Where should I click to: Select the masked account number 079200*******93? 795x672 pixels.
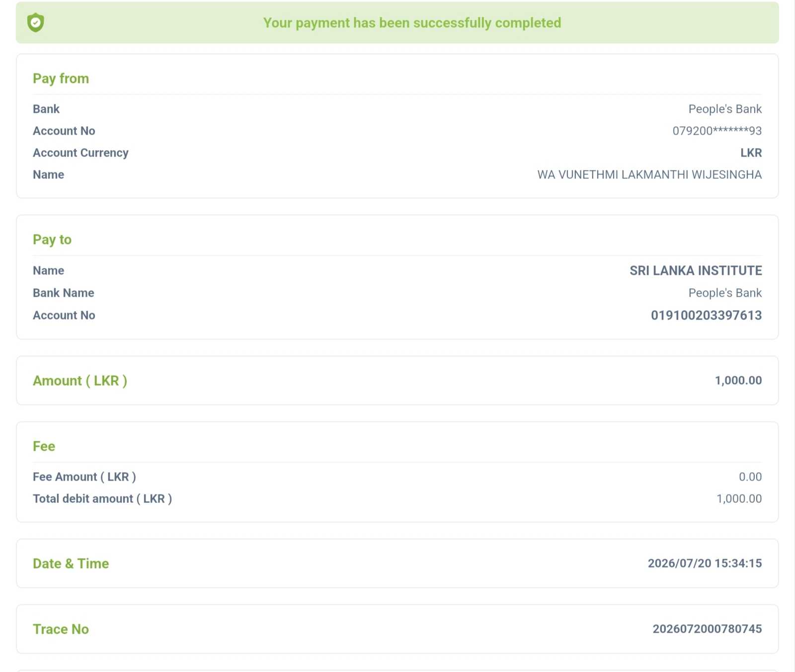click(x=716, y=131)
